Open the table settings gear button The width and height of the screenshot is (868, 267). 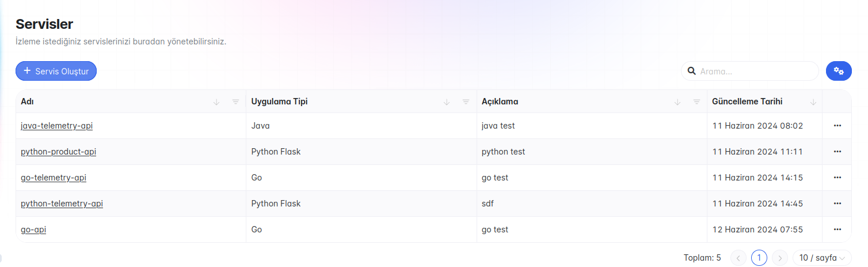tap(839, 71)
